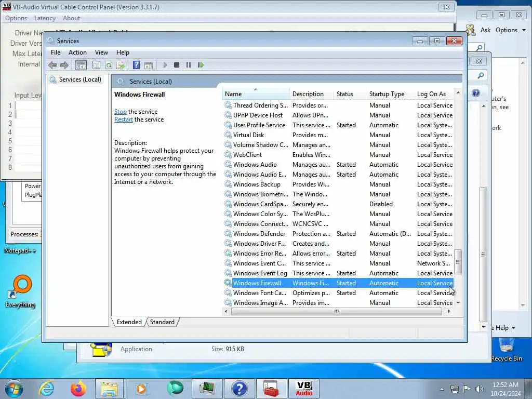Switch to the Standard tab

(x=162, y=322)
